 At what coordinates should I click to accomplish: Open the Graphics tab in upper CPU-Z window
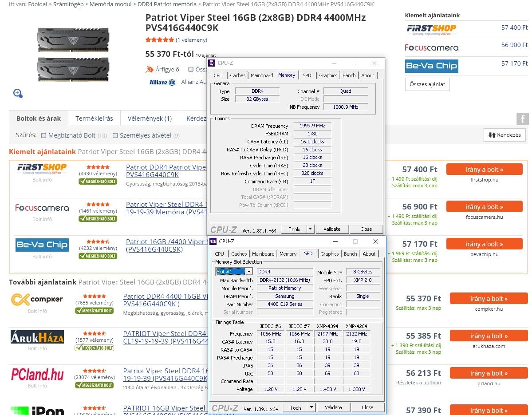pyautogui.click(x=328, y=75)
